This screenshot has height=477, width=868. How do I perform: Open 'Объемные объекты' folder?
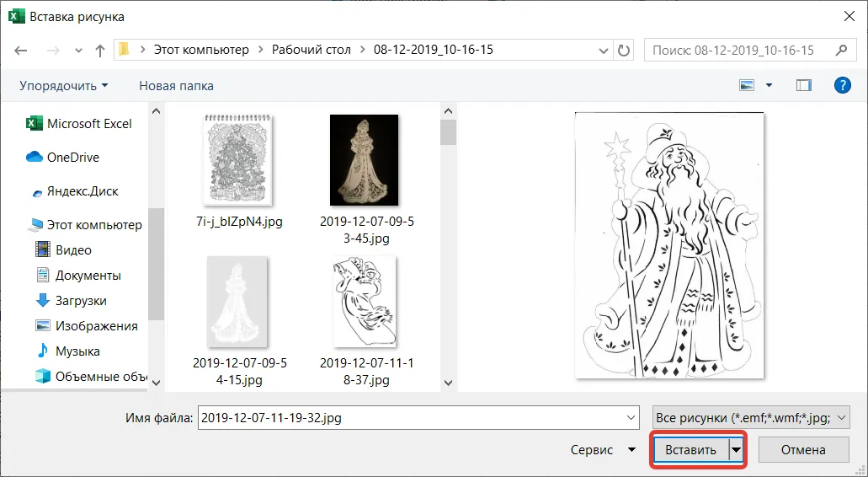91,377
